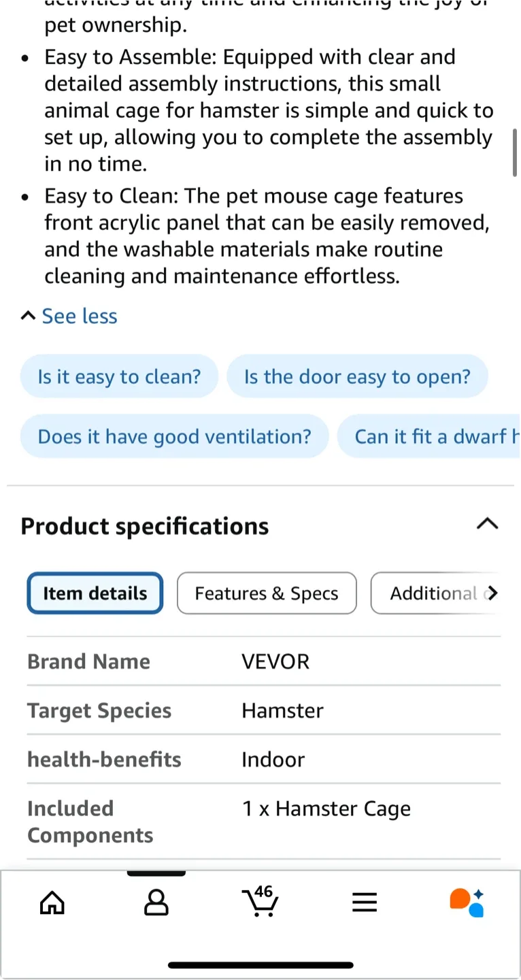Viewport: 521px width, 980px height.
Task: Collapse the Product specifications section
Action: [487, 523]
